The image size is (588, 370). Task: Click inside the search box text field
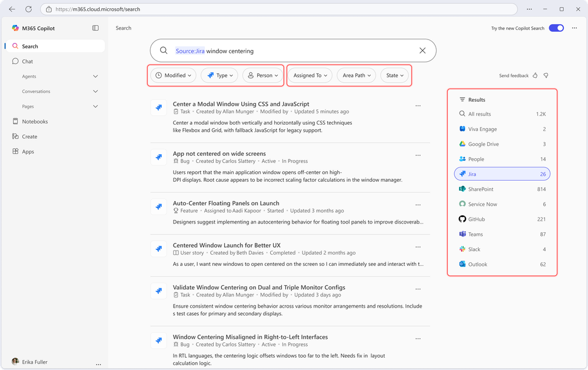click(293, 51)
